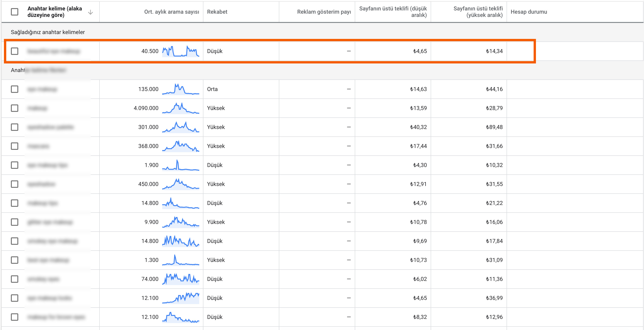
Task: View the sparkline next to 9.900
Action: coord(180,222)
